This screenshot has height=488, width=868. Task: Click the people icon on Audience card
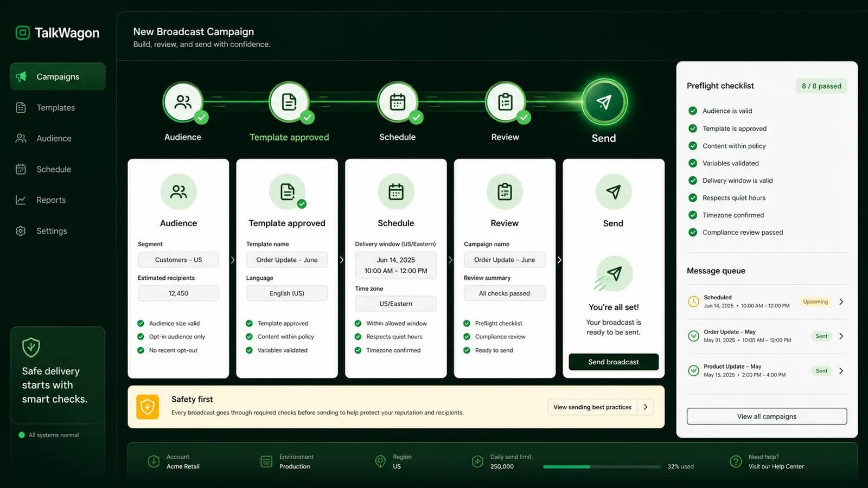tap(178, 191)
